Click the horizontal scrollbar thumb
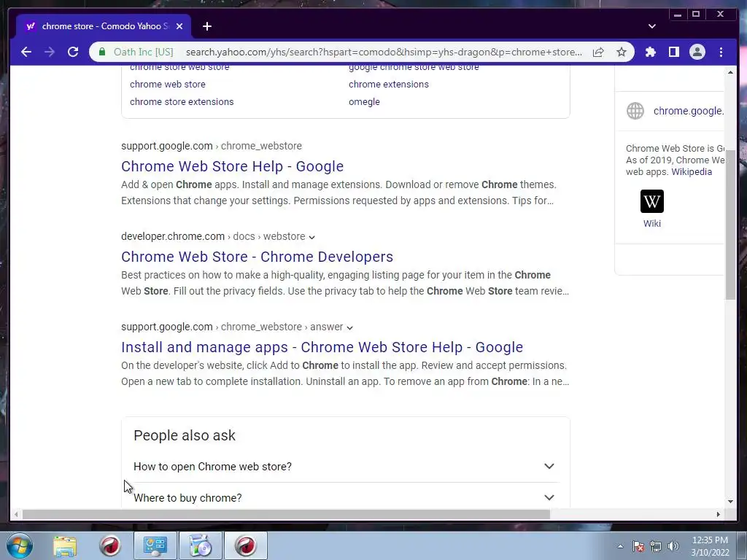 [x=286, y=514]
